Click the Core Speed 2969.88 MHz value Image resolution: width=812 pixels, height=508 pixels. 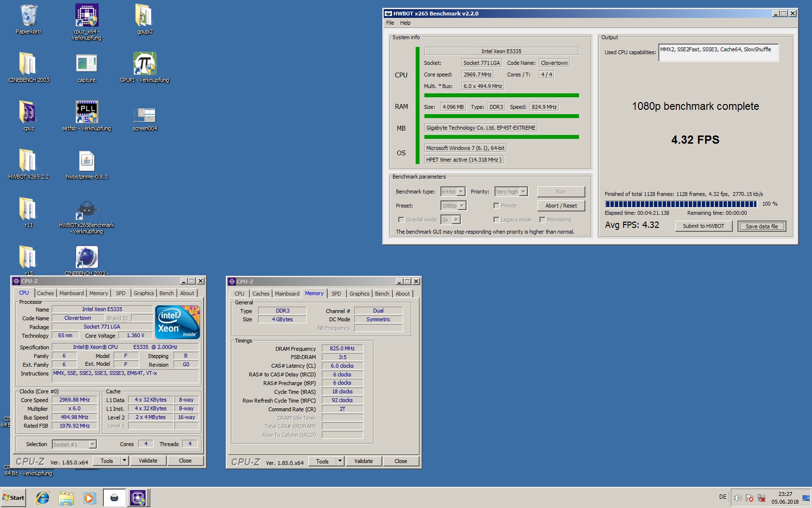tap(74, 400)
